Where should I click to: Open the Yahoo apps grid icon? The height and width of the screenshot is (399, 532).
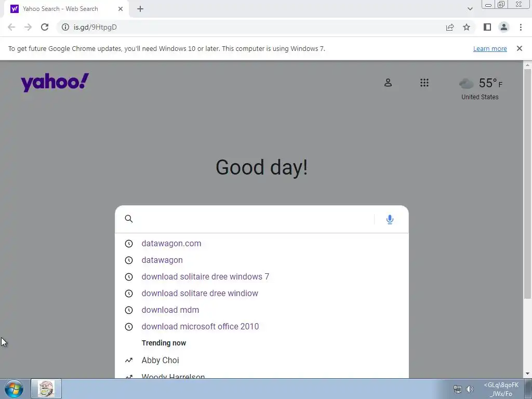click(x=424, y=83)
